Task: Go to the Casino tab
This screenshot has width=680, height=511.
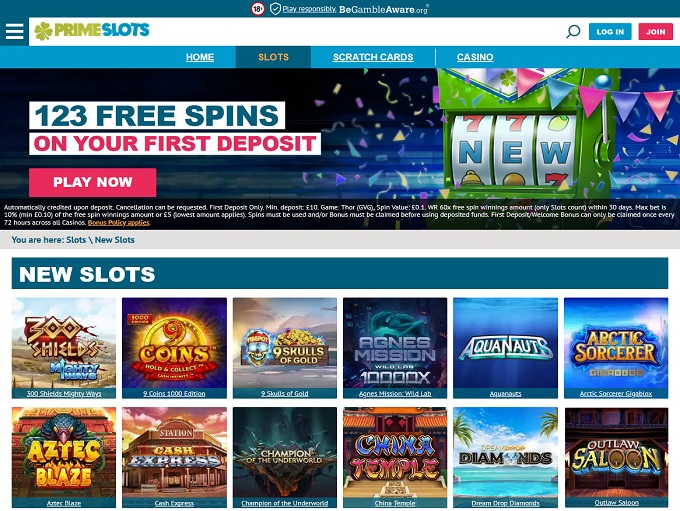Action: [475, 57]
